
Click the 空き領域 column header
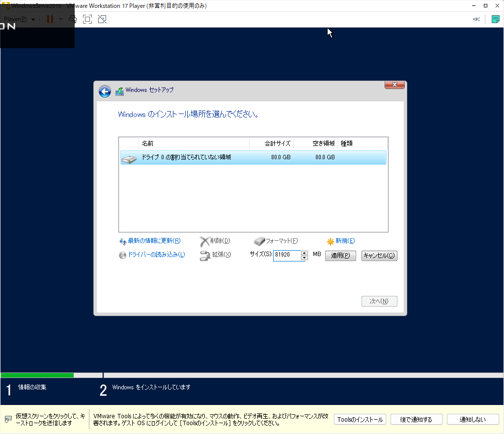pyautogui.click(x=315, y=144)
